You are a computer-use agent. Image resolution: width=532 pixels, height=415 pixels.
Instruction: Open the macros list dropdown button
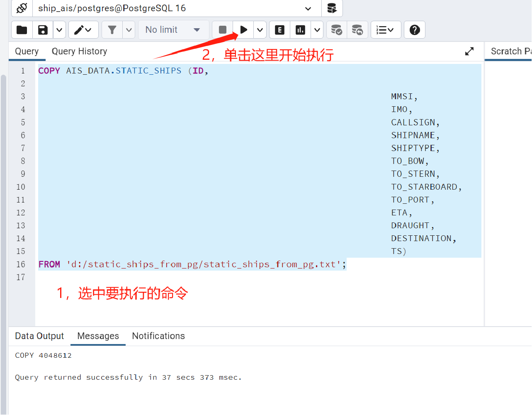(386, 30)
